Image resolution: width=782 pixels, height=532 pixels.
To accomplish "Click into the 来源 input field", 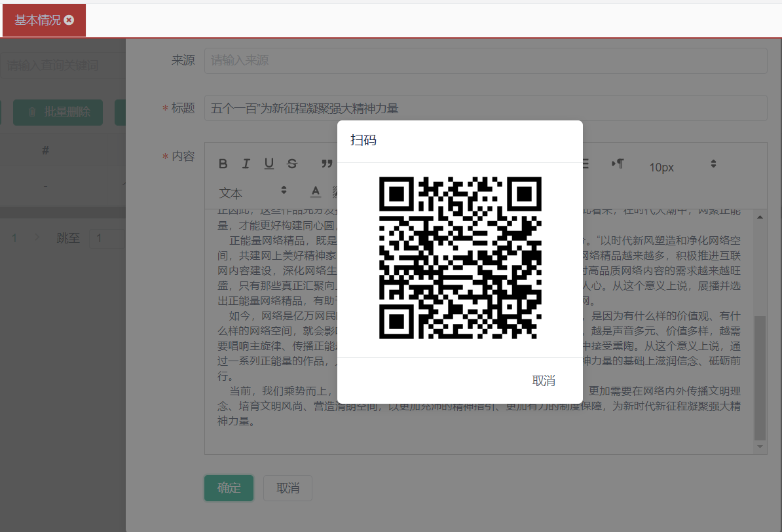I will point(485,61).
